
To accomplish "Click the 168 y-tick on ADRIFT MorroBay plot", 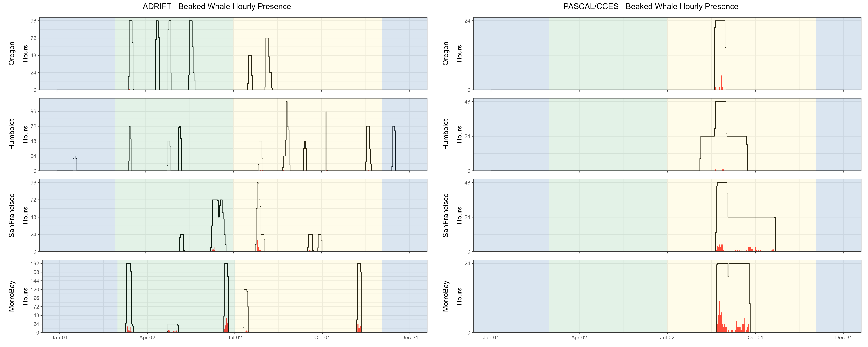I will (35, 272).
